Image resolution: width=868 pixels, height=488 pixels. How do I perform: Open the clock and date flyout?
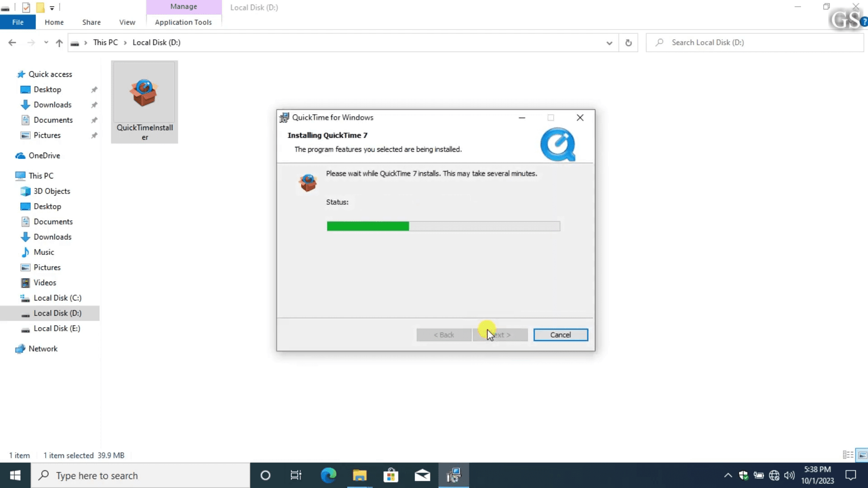817,475
